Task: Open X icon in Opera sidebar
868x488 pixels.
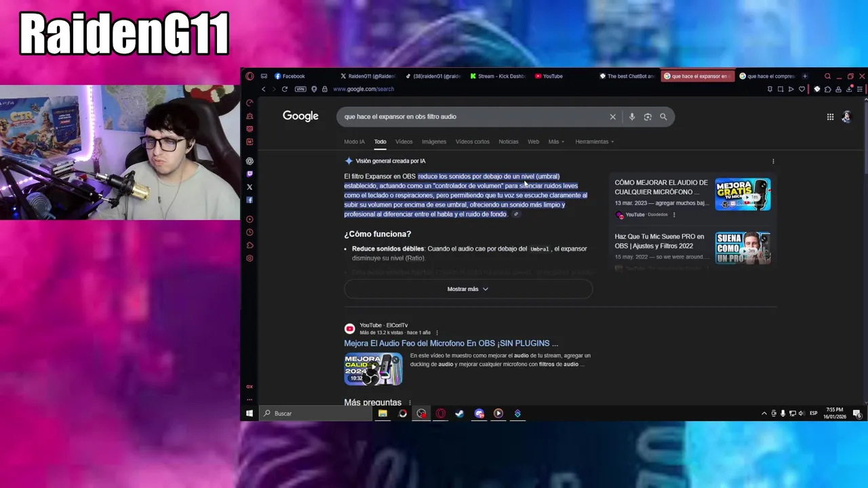Action: point(250,187)
